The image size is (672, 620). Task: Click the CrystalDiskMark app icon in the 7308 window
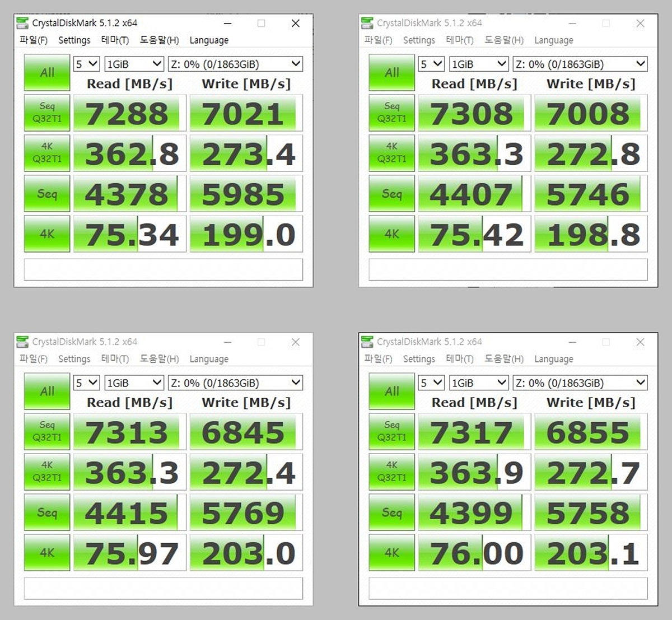pos(367,23)
